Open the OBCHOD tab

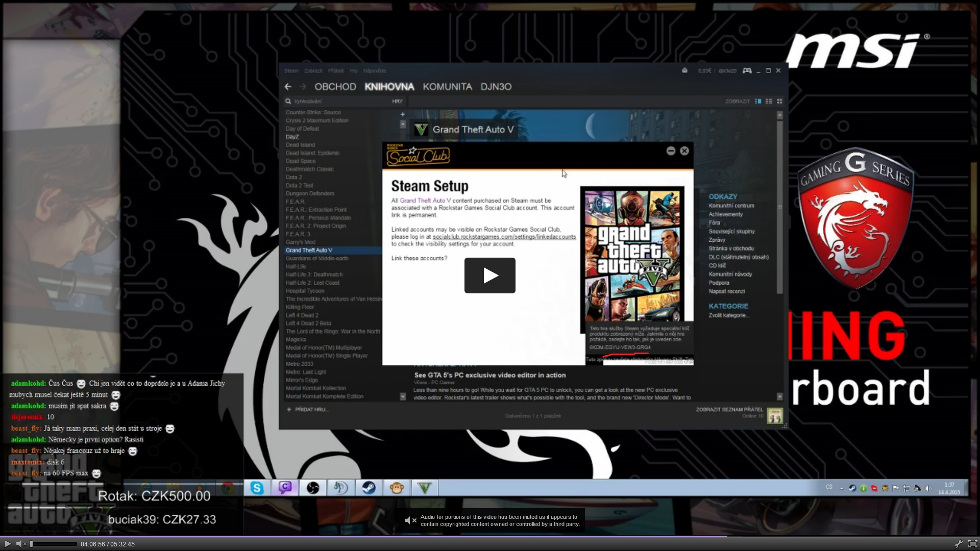(x=335, y=87)
